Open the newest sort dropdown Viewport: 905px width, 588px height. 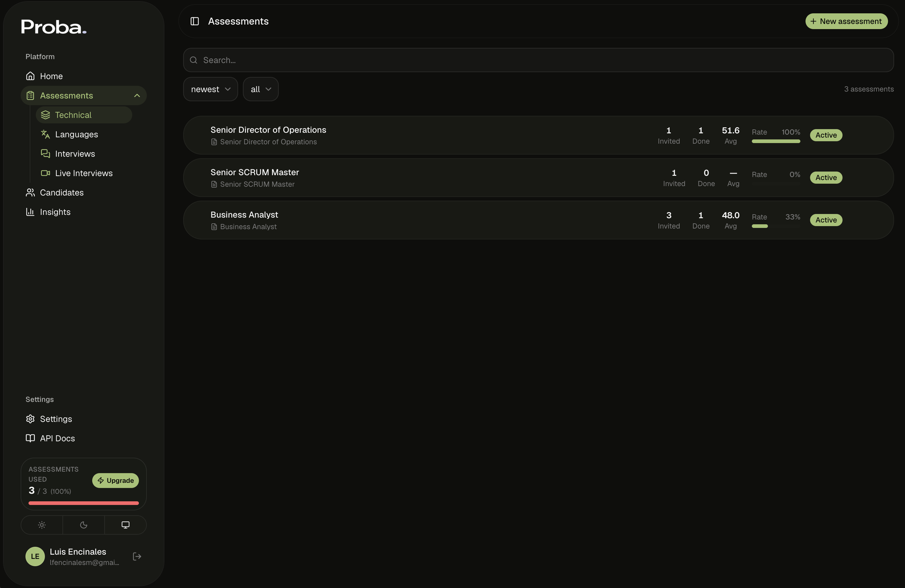[211, 89]
